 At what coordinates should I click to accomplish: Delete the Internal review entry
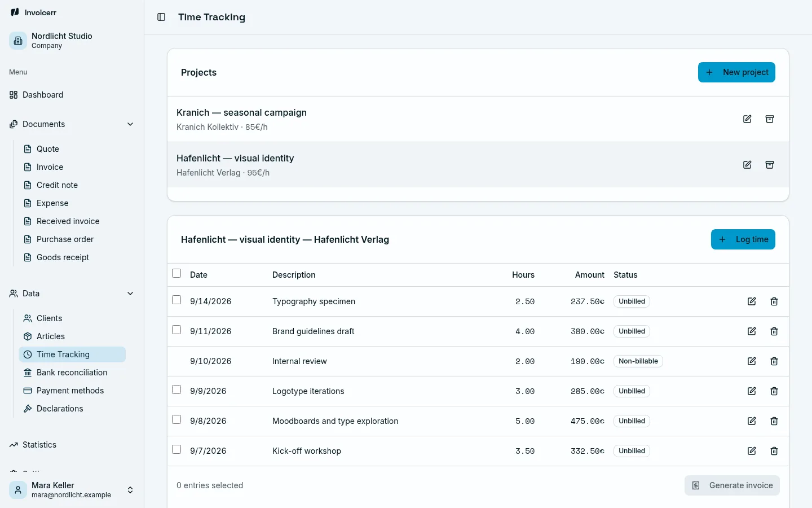coord(774,361)
